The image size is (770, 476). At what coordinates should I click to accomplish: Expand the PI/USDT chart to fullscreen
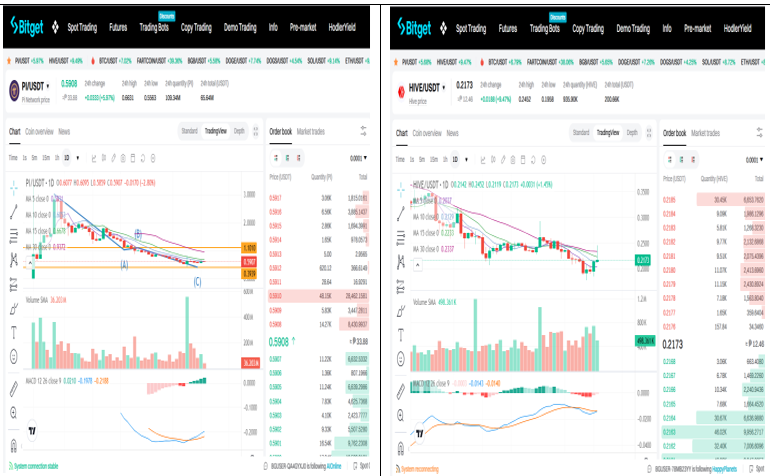pos(256,131)
